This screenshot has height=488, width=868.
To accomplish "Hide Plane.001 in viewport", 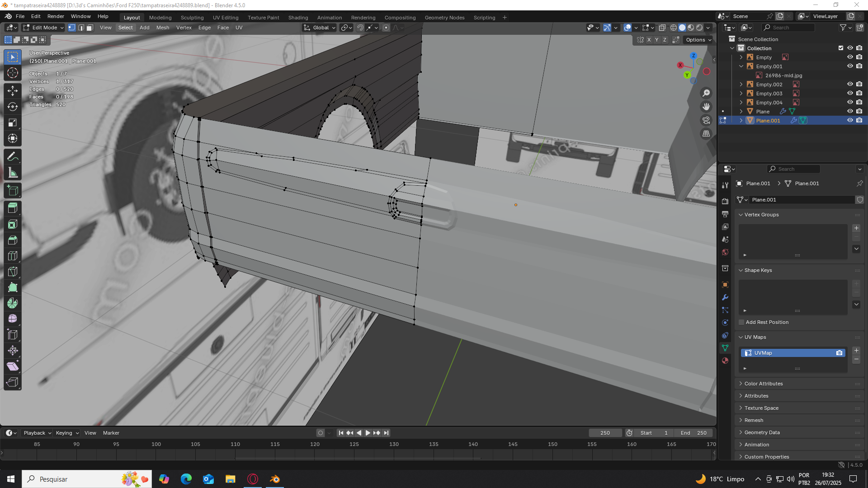I will (x=850, y=121).
